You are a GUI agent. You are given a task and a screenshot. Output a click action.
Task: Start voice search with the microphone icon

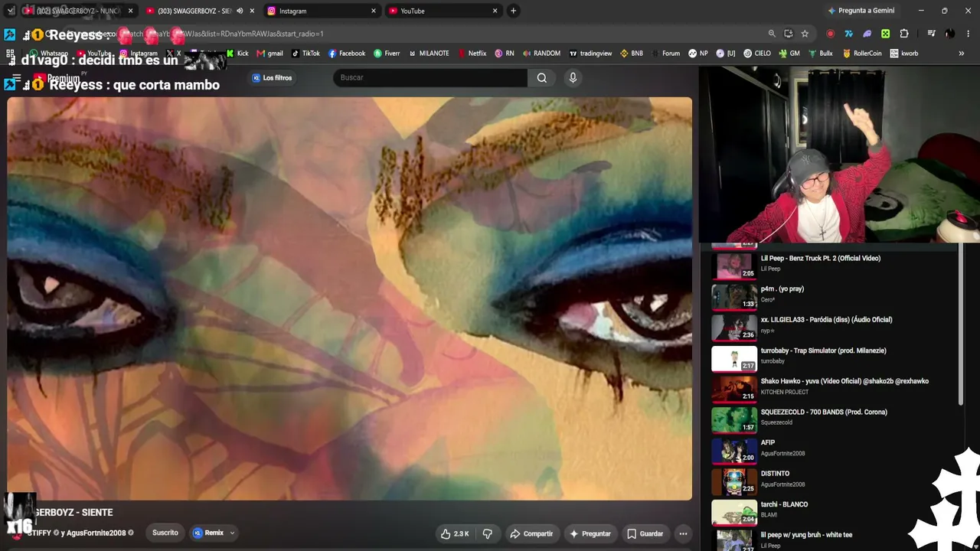(573, 77)
